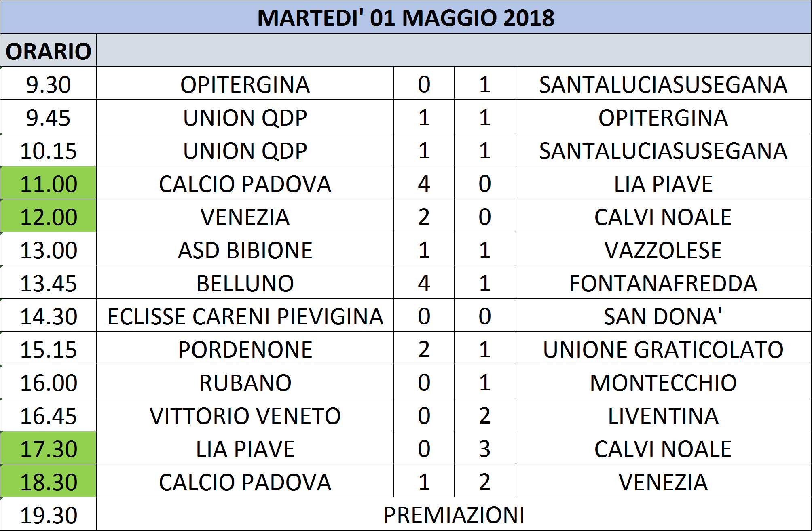
Task: Click the UNIONE GRATICOLATO team cell
Action: [663, 348]
